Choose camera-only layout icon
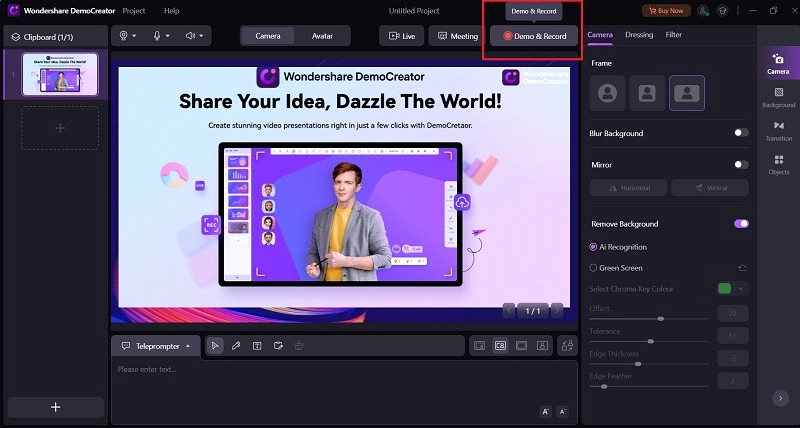The width and height of the screenshot is (800, 428). click(x=542, y=346)
